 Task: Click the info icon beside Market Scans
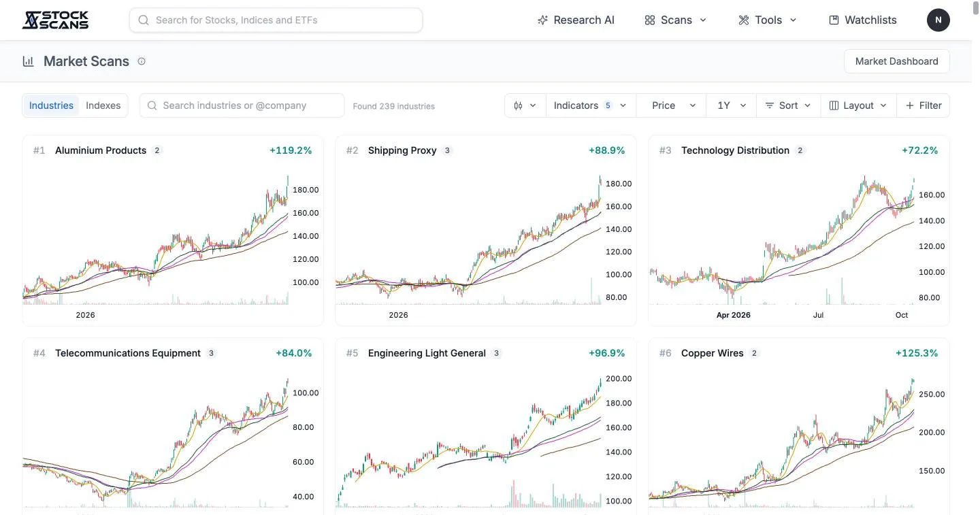tap(142, 61)
